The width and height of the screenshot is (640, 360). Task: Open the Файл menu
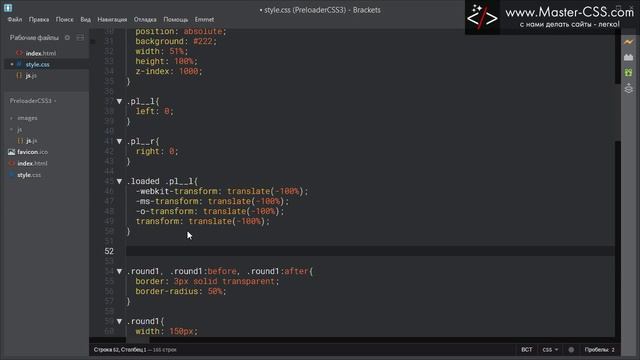15,19
